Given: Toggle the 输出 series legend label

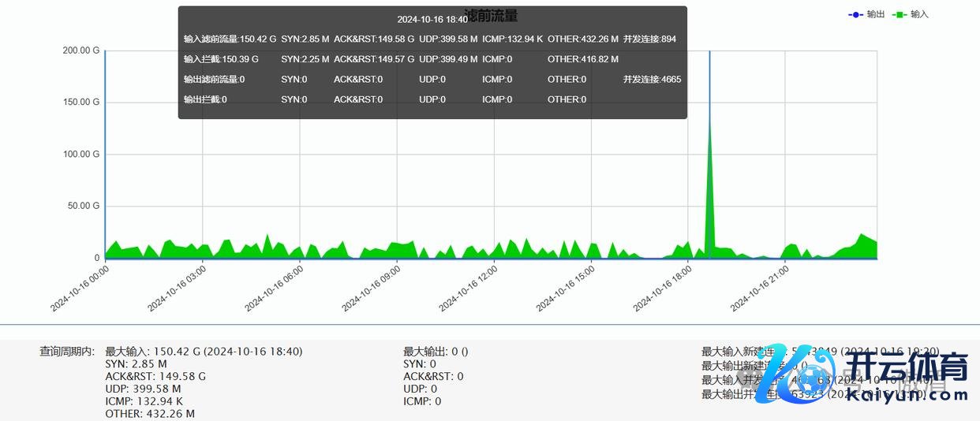Looking at the screenshot, I should [x=875, y=14].
